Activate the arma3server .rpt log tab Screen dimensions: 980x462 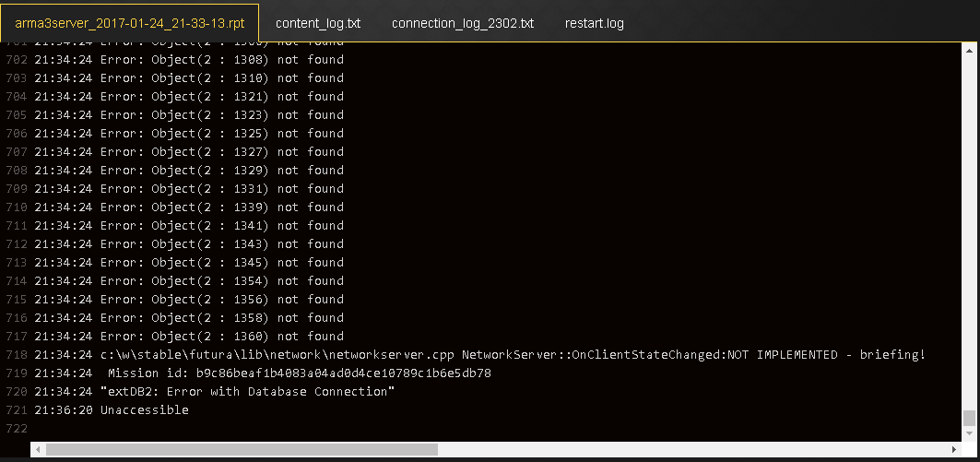tap(129, 23)
